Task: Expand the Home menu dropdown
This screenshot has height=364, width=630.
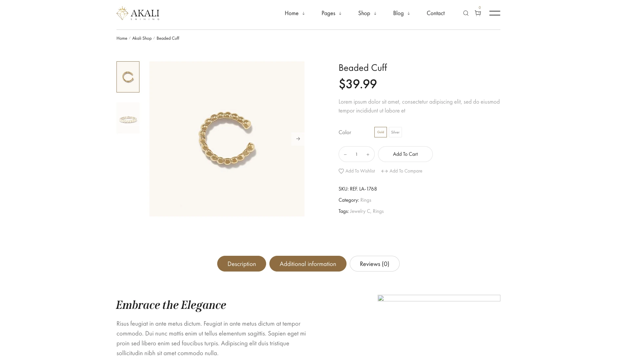Action: click(x=295, y=13)
